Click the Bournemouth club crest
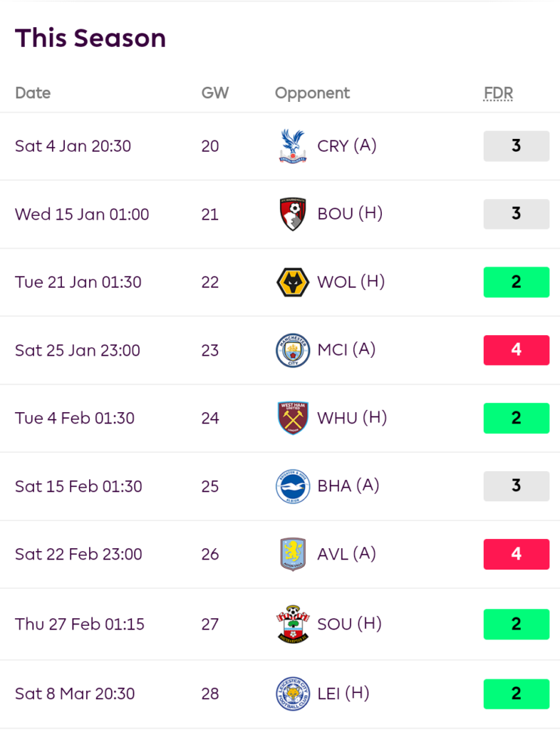This screenshot has width=560, height=730. [293, 214]
